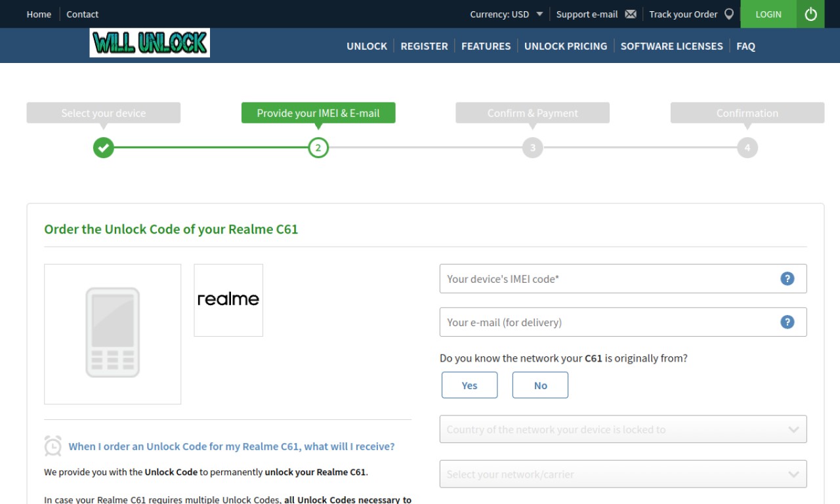Click the envelope icon beside Support e-mail
The height and width of the screenshot is (504, 840).
(x=631, y=14)
